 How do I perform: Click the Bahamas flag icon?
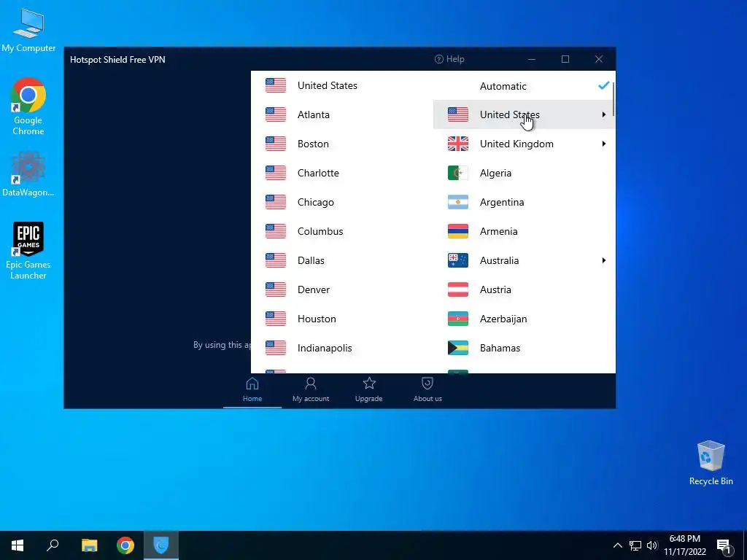click(x=458, y=348)
